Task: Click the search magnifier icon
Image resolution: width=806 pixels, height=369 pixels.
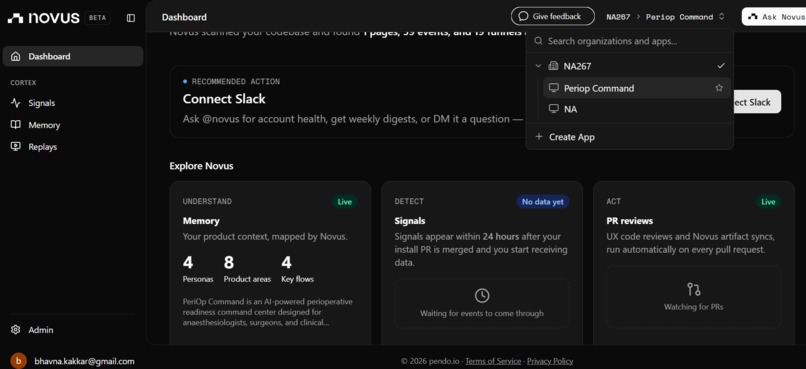Action: click(538, 41)
